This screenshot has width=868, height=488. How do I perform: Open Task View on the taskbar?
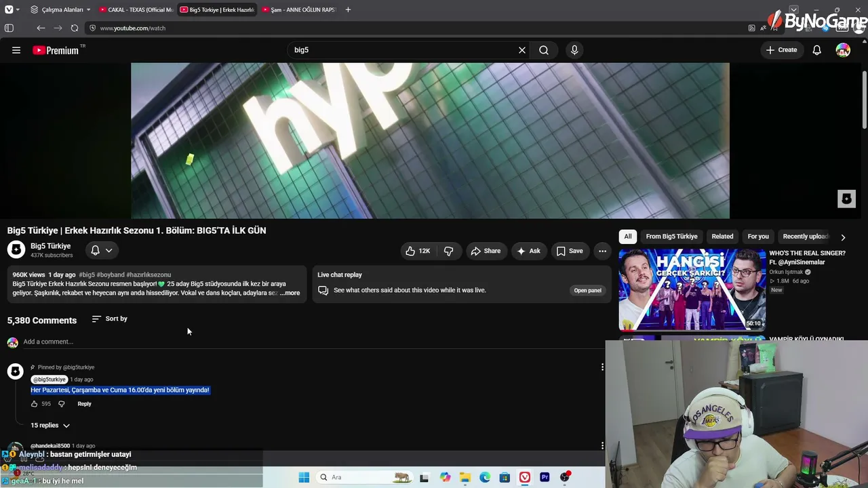point(424,477)
